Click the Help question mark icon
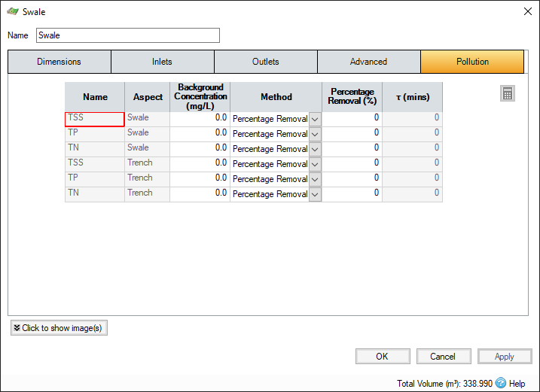Screen dimensions: 540x392 [501, 383]
